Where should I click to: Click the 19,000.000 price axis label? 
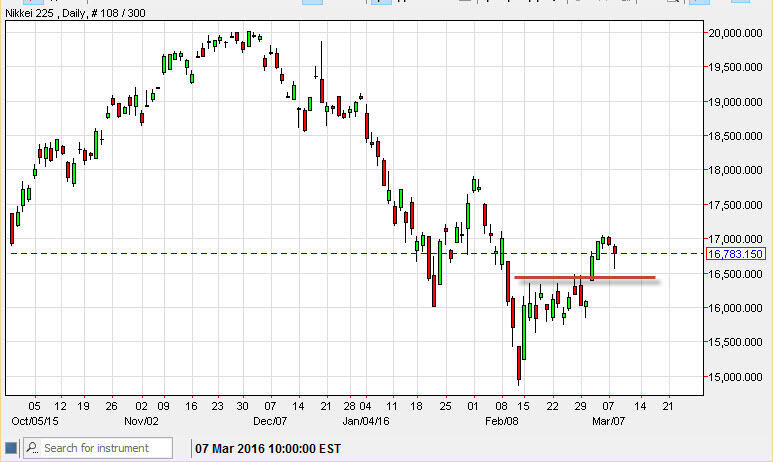coord(735,102)
